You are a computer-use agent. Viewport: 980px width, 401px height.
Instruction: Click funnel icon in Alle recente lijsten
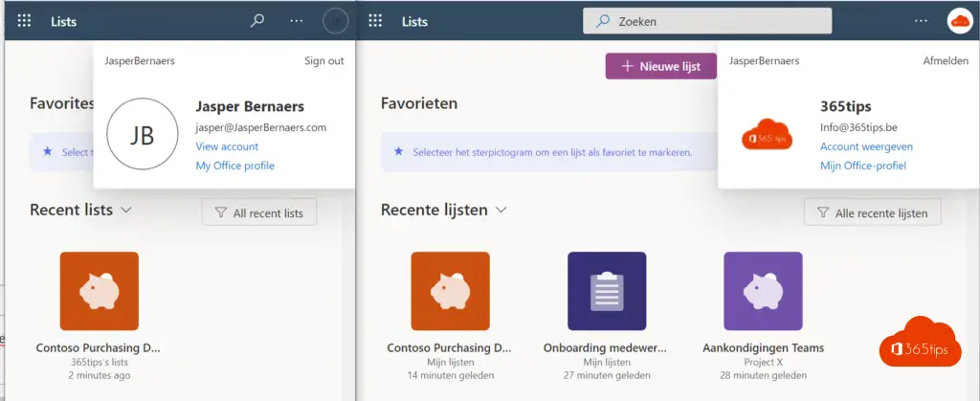pos(823,213)
